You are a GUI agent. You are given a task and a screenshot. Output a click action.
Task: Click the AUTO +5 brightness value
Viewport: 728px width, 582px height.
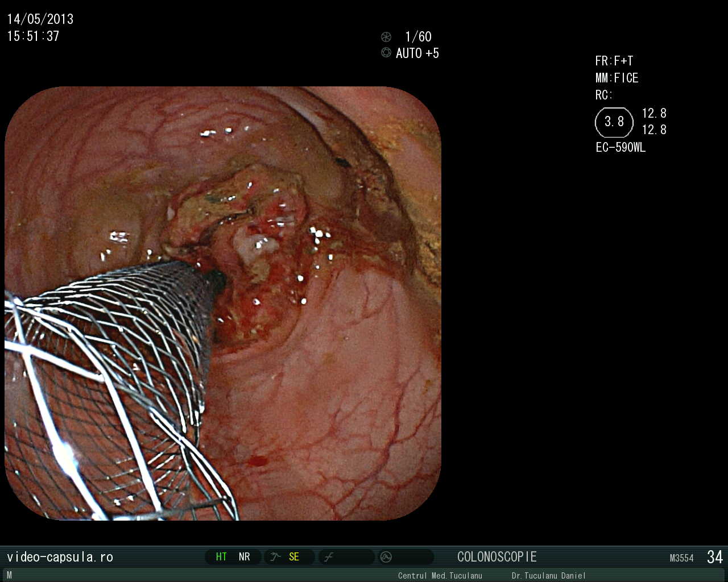point(417,53)
